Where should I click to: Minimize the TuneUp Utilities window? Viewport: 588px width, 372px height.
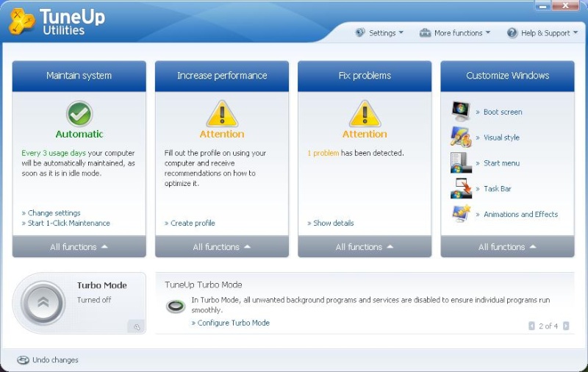click(x=542, y=6)
